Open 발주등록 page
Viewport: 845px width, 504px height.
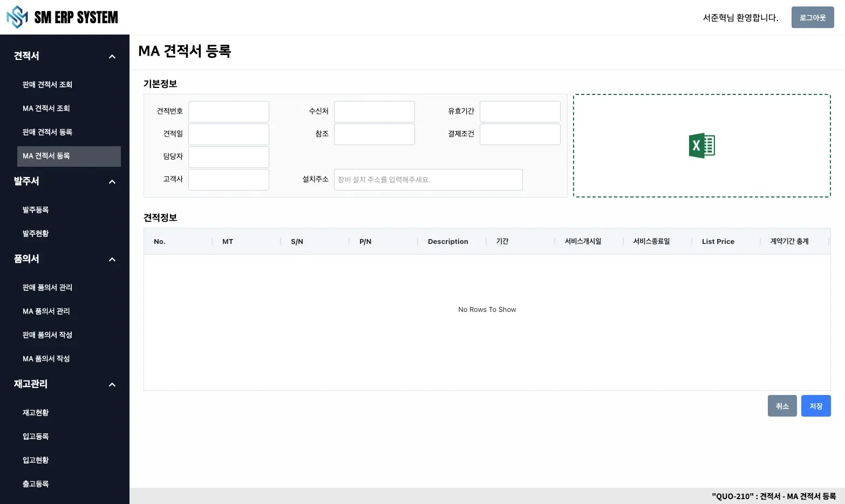[x=69, y=210]
